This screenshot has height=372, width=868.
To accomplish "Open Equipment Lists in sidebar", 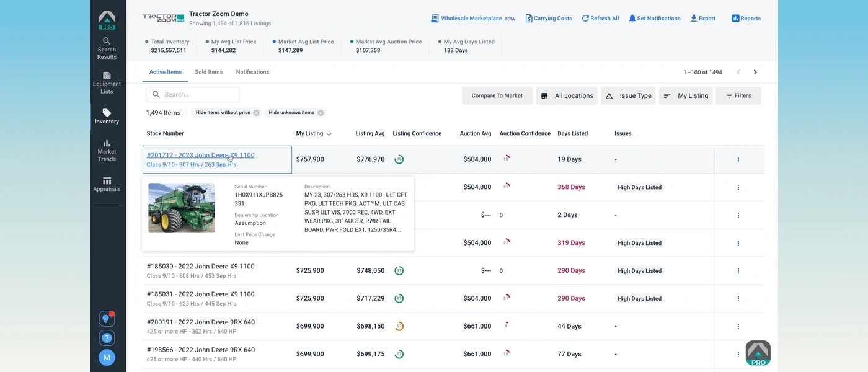I will tap(107, 83).
